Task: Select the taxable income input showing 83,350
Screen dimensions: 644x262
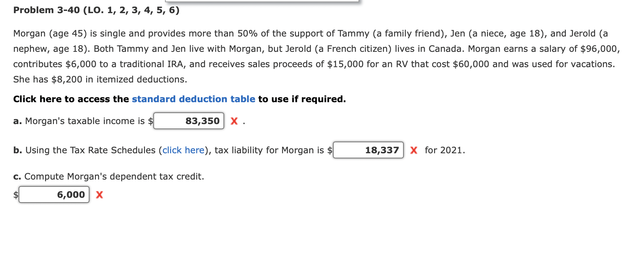Action: 188,121
